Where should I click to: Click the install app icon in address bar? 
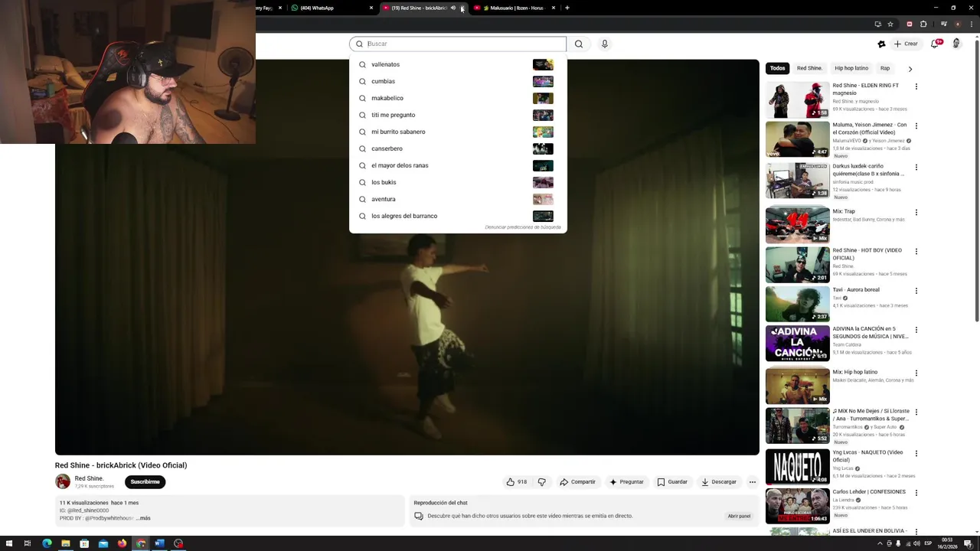877,24
